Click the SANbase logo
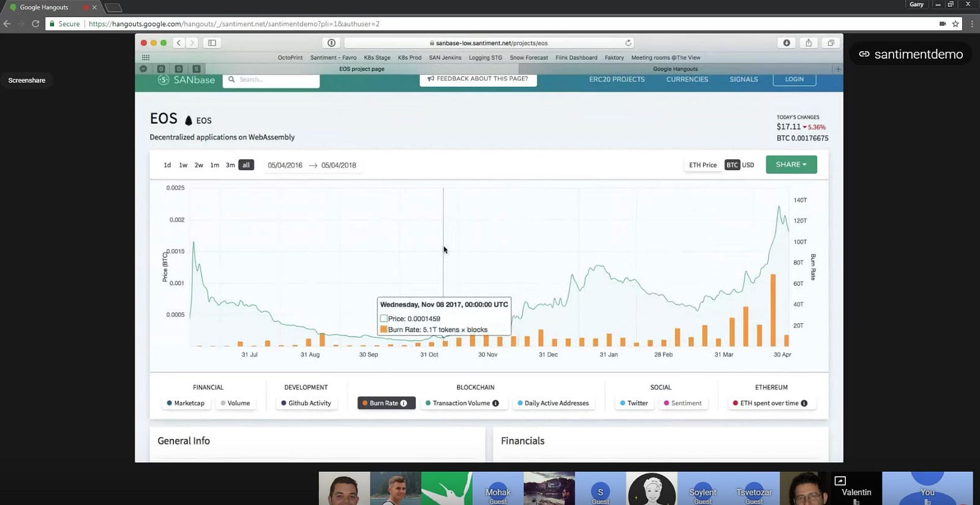The width and height of the screenshot is (980, 505). click(186, 80)
